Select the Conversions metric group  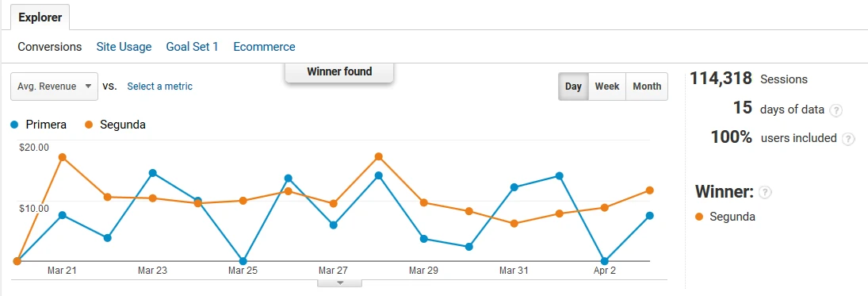tap(50, 47)
